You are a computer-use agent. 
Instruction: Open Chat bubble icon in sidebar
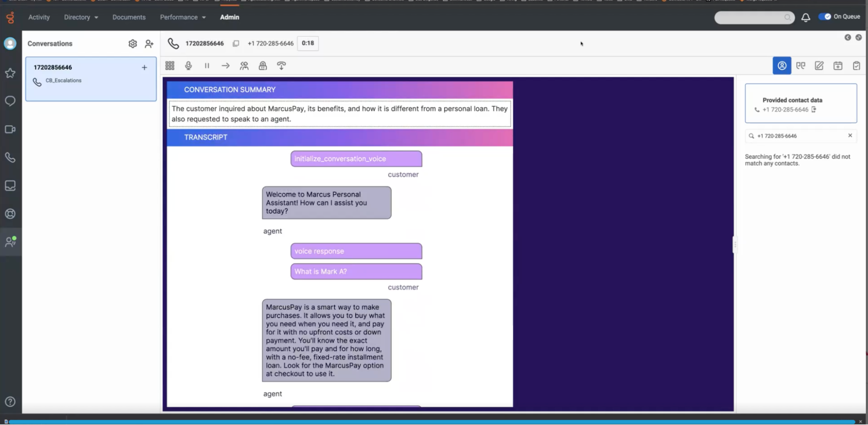coord(10,101)
